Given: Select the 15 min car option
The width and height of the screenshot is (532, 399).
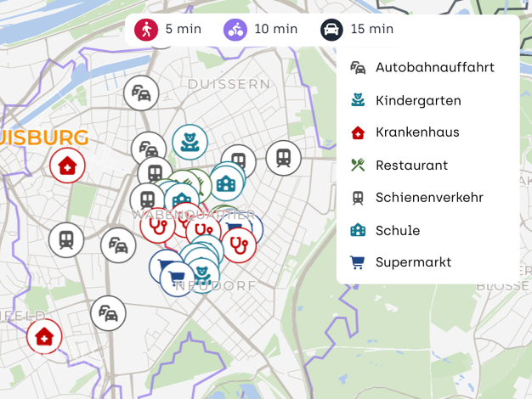Looking at the screenshot, I should 357,30.
